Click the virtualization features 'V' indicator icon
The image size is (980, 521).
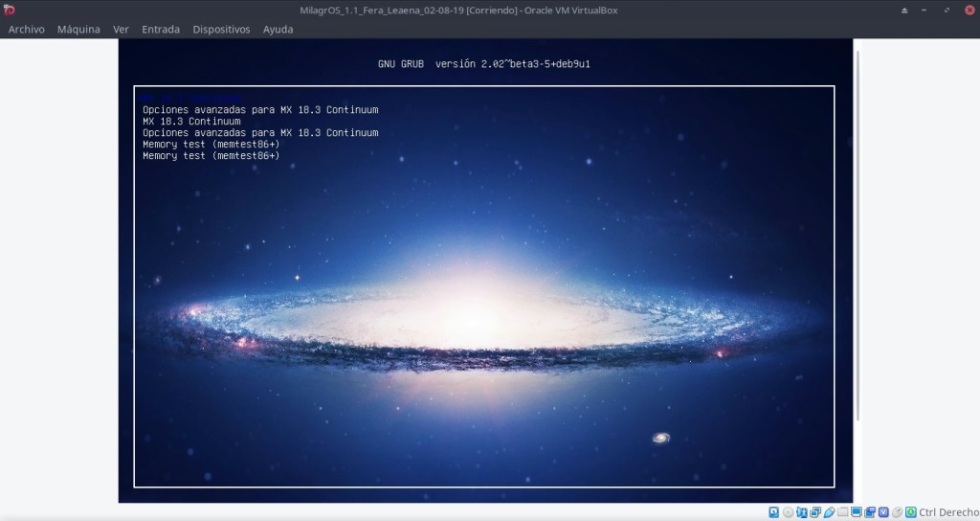[882, 512]
